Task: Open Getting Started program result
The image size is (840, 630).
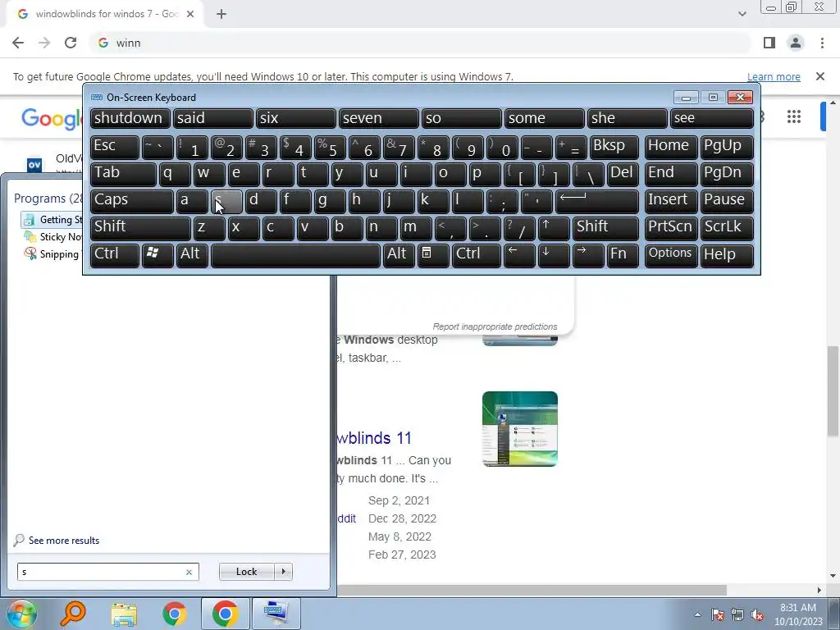Action: (52, 220)
